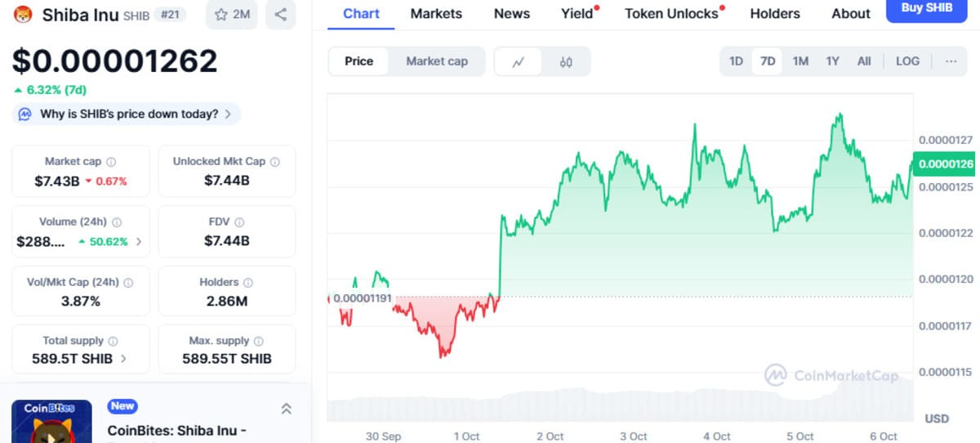The image size is (980, 443).
Task: Click Shiba Inu logo icon
Action: pyautogui.click(x=24, y=14)
